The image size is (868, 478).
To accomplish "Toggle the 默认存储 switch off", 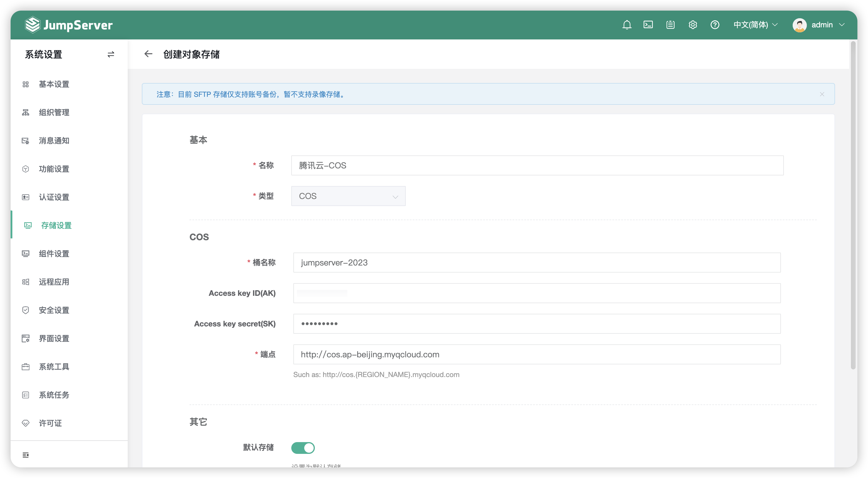I will (303, 448).
